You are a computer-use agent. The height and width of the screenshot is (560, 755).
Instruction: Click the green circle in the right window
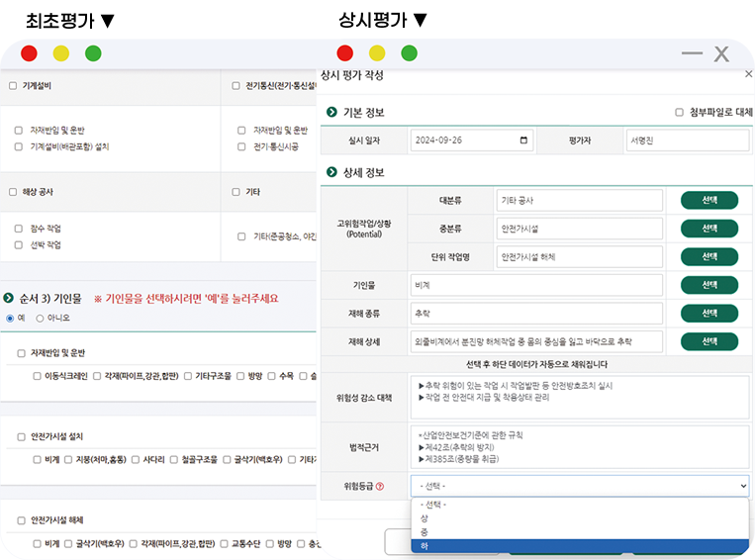[409, 53]
